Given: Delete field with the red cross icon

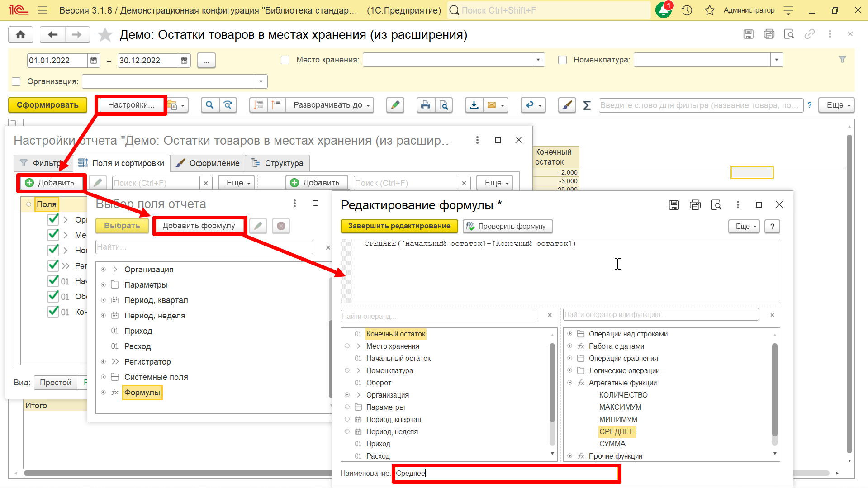Looking at the screenshot, I should tap(281, 226).
